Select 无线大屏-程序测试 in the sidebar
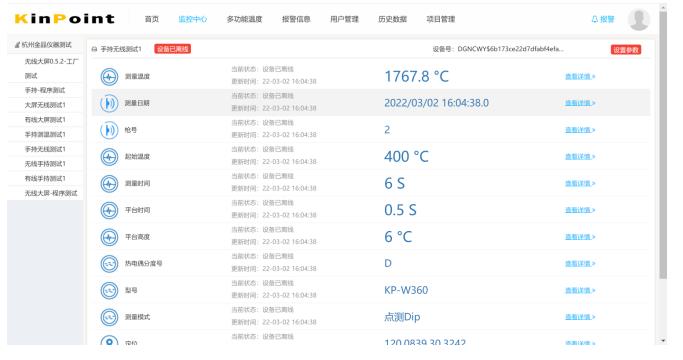The width and height of the screenshot is (683, 360). (x=51, y=193)
